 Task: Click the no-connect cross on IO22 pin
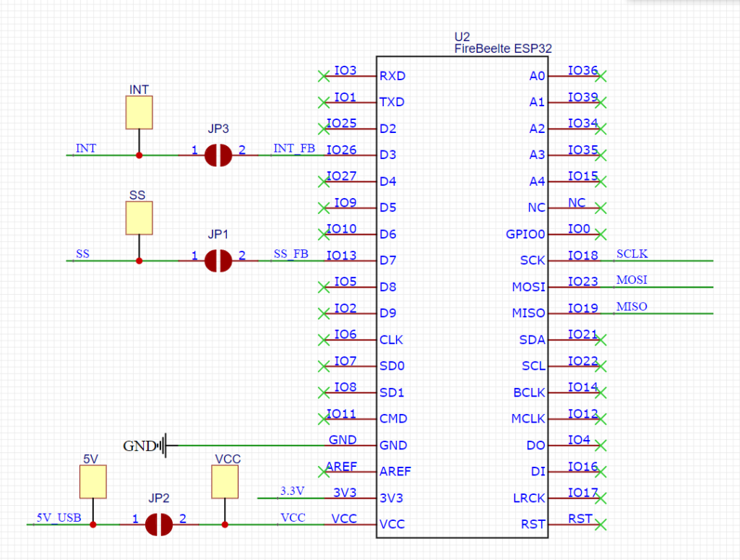601,366
